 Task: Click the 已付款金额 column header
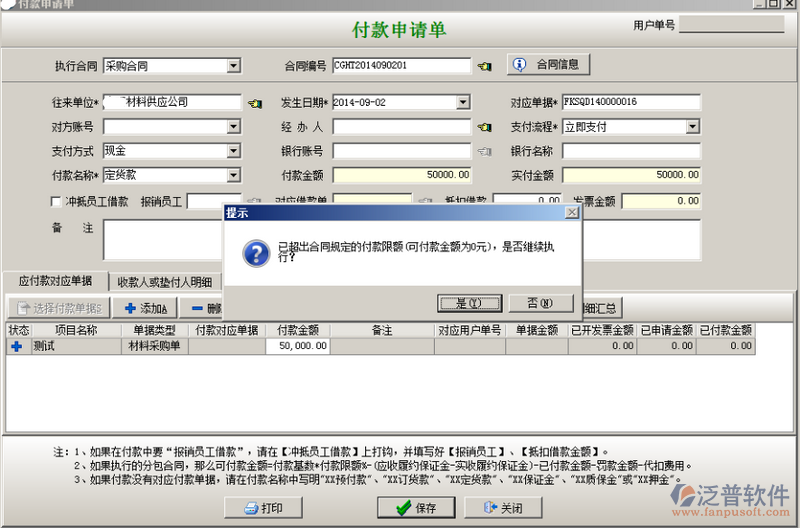point(726,331)
